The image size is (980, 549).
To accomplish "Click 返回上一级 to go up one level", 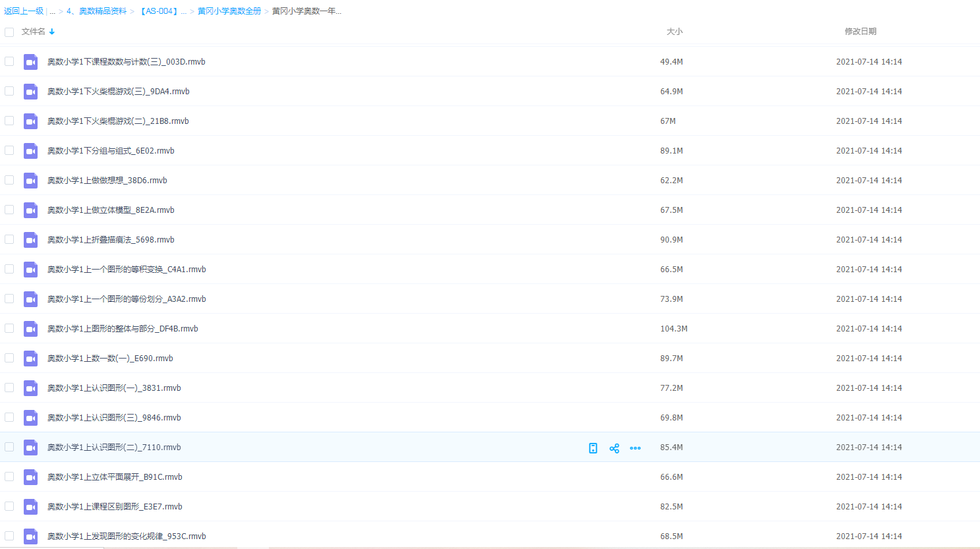I will pos(24,11).
